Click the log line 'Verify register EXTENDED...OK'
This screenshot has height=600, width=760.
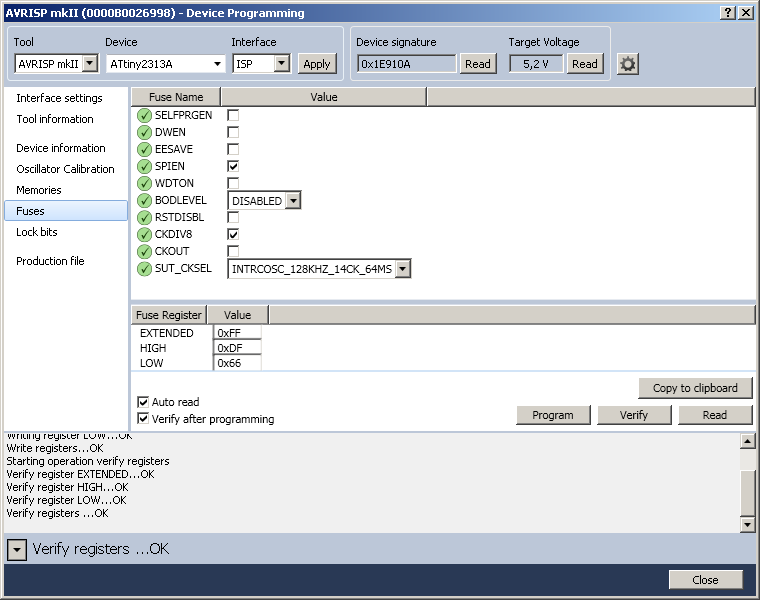tap(80, 474)
